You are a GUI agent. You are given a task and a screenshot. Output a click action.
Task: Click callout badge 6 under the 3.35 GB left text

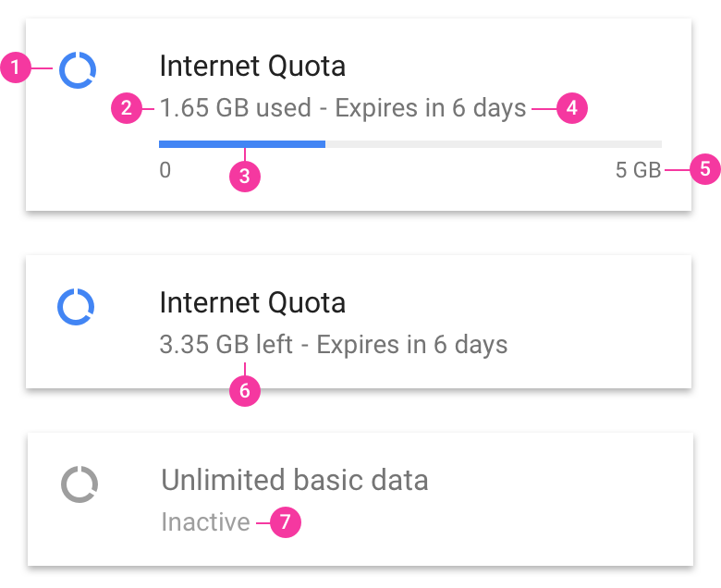[244, 391]
